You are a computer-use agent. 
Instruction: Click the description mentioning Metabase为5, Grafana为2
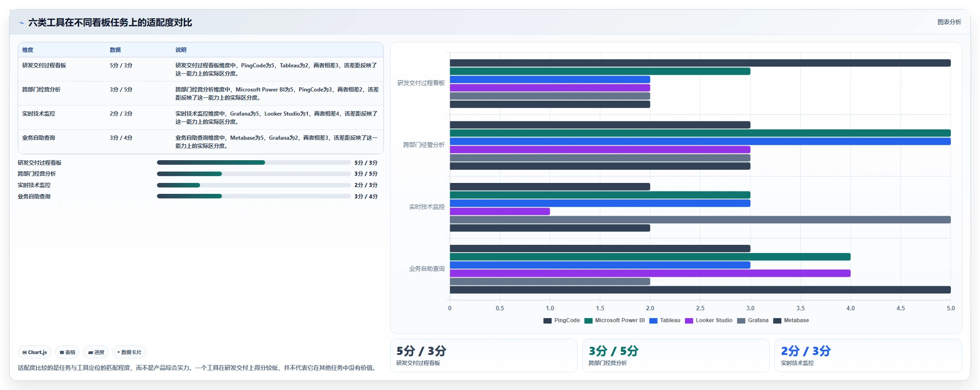[276, 142]
